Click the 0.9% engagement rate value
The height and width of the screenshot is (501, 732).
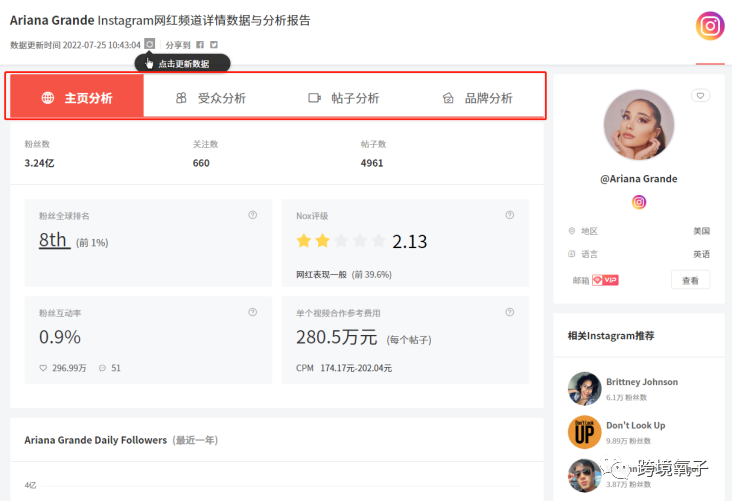(60, 337)
